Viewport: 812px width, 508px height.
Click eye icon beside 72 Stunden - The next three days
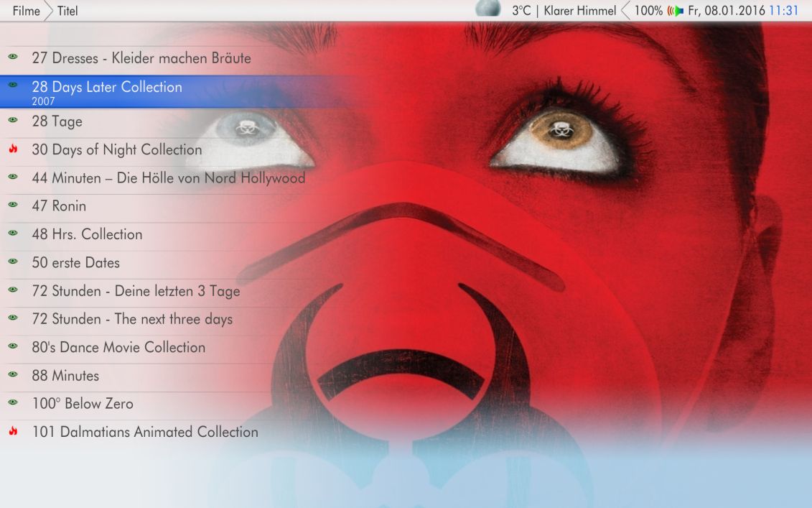[13, 318]
